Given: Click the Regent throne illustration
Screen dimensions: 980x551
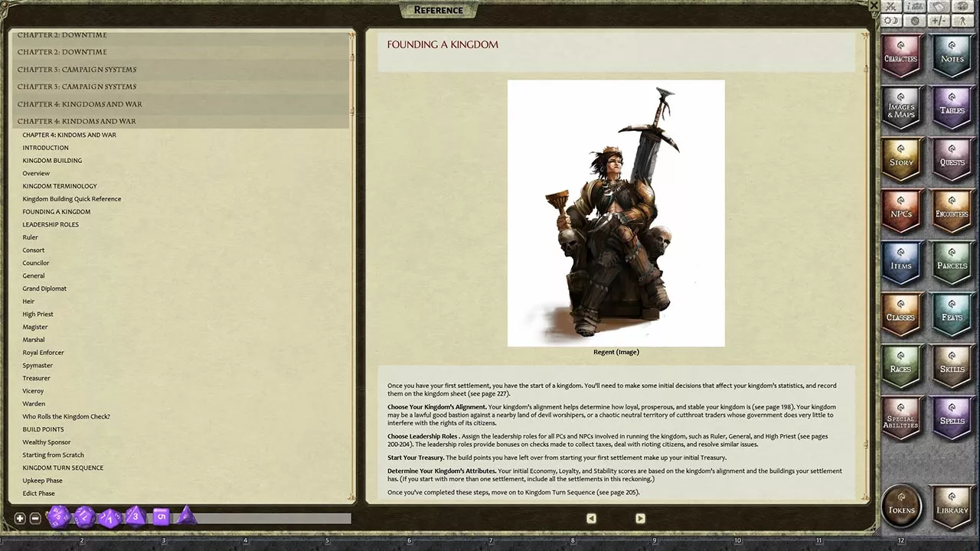Looking at the screenshot, I should [x=616, y=213].
